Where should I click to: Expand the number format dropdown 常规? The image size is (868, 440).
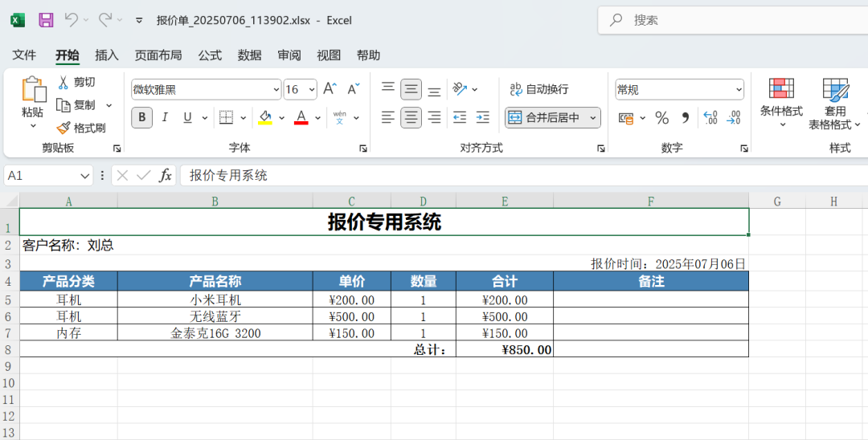[x=739, y=89]
